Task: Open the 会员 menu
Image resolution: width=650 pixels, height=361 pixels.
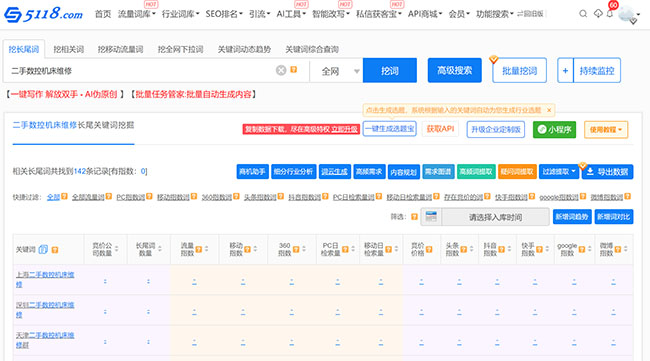Action: tap(459, 14)
